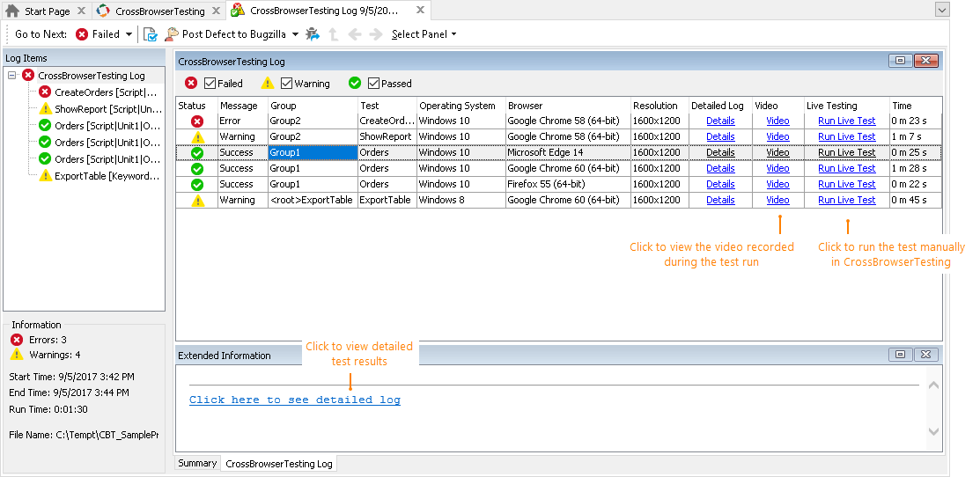Image resolution: width=980 pixels, height=477 pixels.
Task: Click the Windows 8 operating system cell
Action: [x=461, y=201]
